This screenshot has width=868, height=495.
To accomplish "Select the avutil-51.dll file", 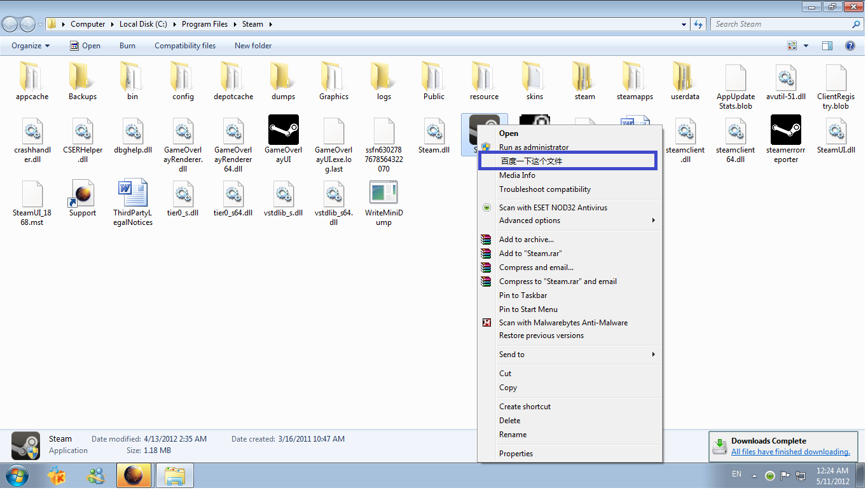I will point(786,81).
